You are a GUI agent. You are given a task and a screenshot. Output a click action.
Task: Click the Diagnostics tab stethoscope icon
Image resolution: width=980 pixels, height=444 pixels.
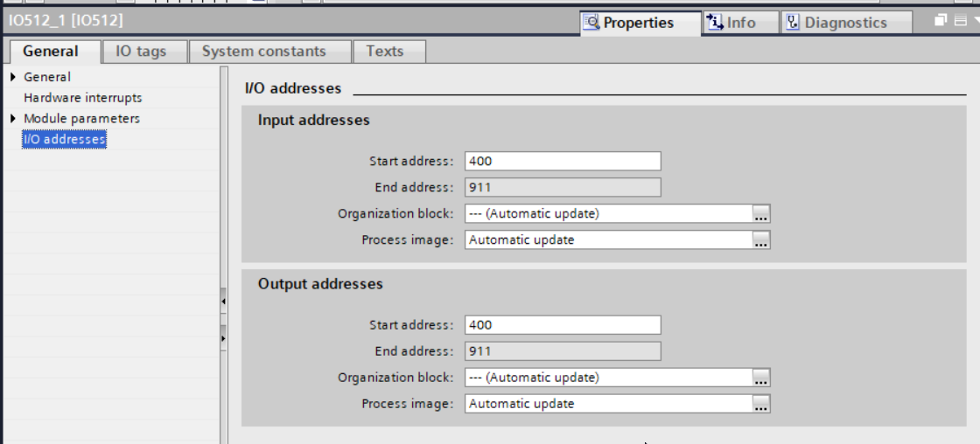point(793,23)
